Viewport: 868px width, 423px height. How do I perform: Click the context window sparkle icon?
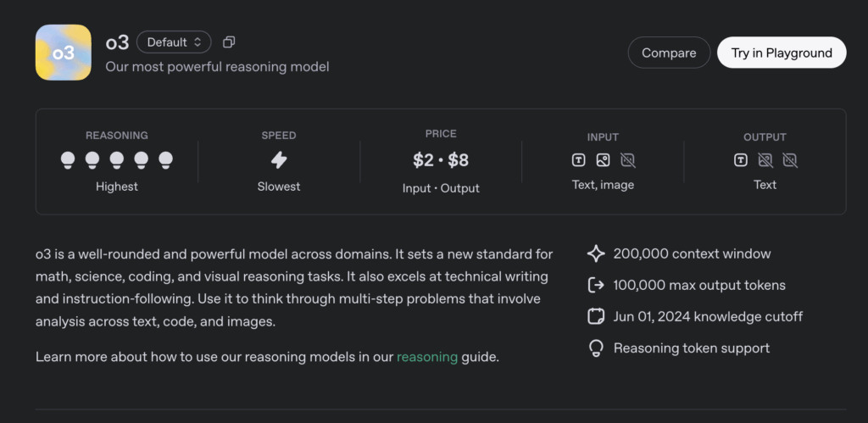click(x=596, y=253)
